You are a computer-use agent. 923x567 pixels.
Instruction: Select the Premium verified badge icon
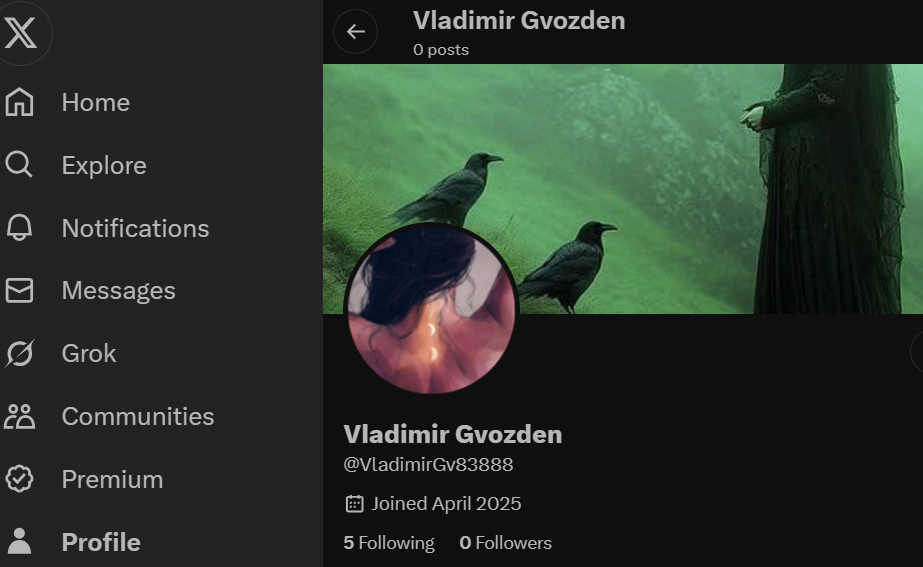coord(19,479)
